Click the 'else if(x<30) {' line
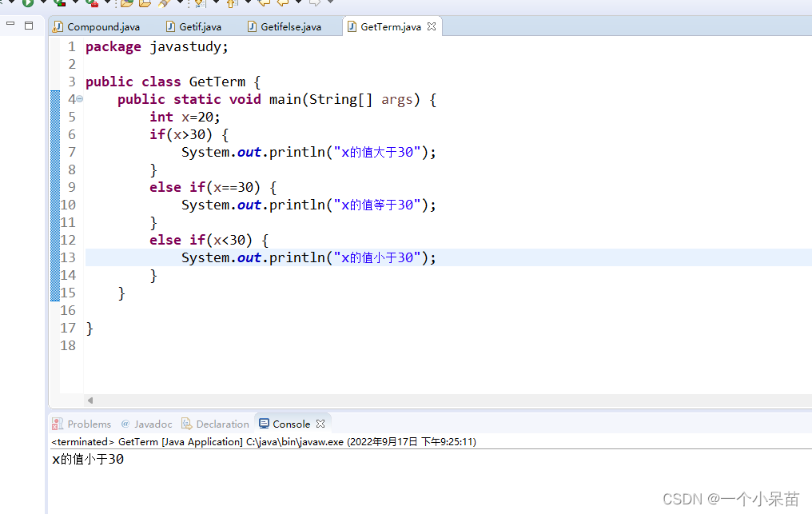This screenshot has width=812, height=514. pos(209,240)
